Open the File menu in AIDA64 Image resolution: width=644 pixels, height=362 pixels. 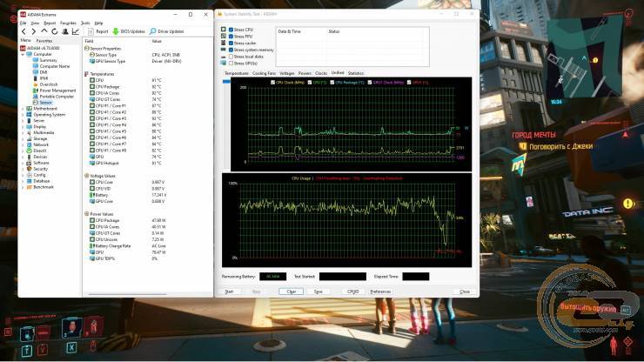23,23
